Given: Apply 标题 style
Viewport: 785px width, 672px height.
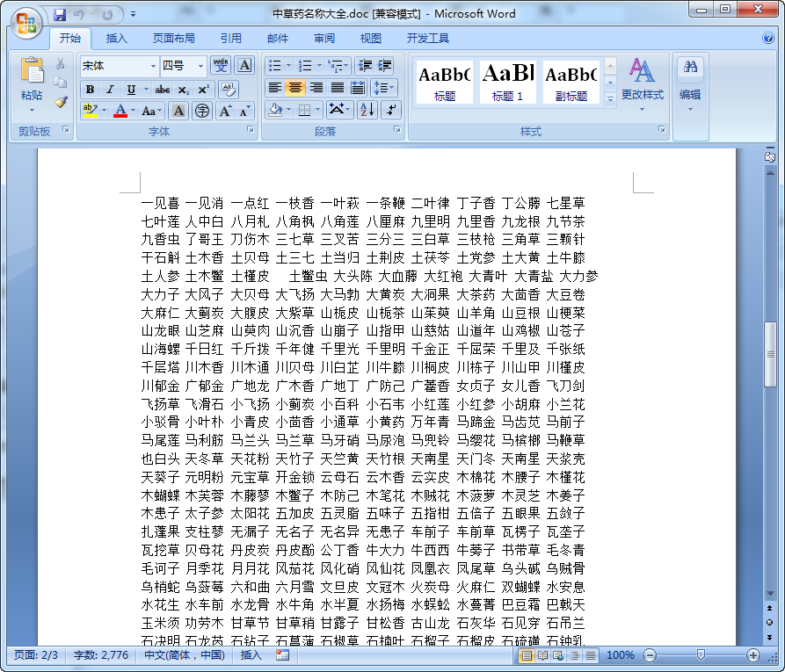Looking at the screenshot, I should pos(445,82).
